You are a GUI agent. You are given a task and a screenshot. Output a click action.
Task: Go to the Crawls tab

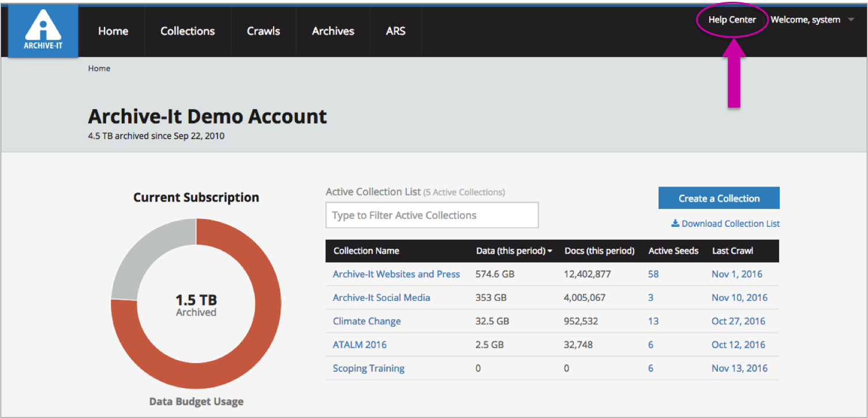pyautogui.click(x=263, y=31)
